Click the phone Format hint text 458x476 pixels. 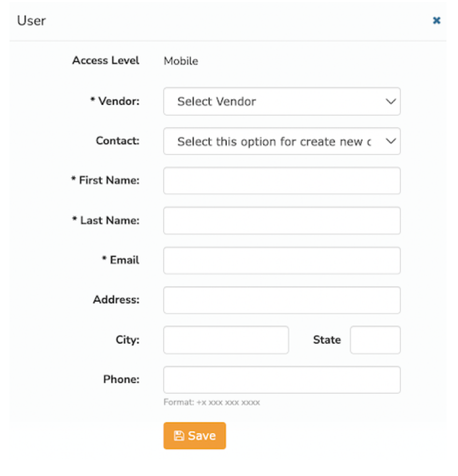211,402
